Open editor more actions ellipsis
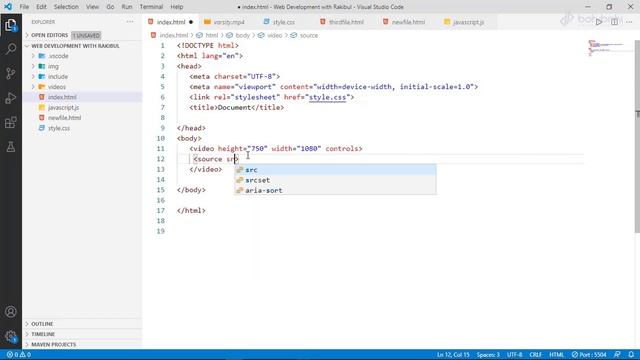 coord(629,22)
